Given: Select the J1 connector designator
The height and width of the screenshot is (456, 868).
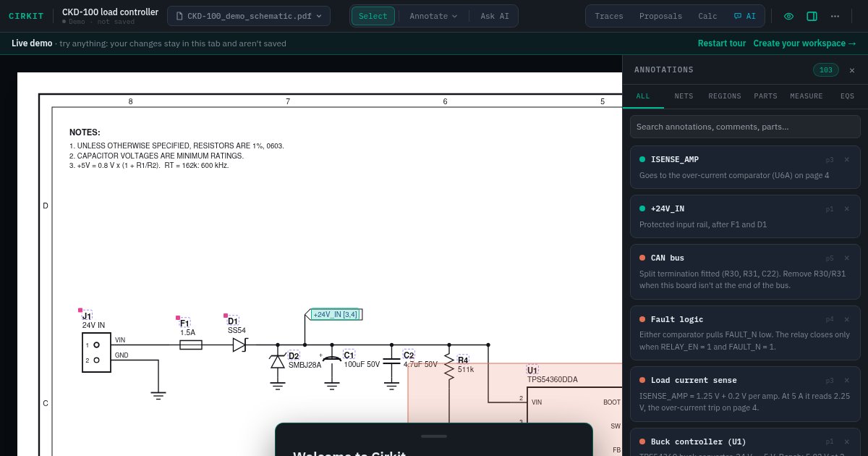Looking at the screenshot, I should click(87, 316).
